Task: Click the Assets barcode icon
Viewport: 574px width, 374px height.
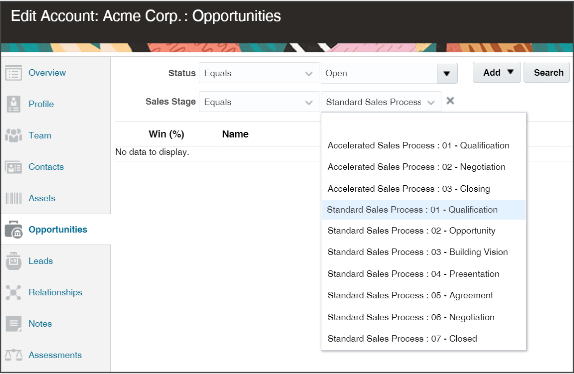Action: click(14, 198)
